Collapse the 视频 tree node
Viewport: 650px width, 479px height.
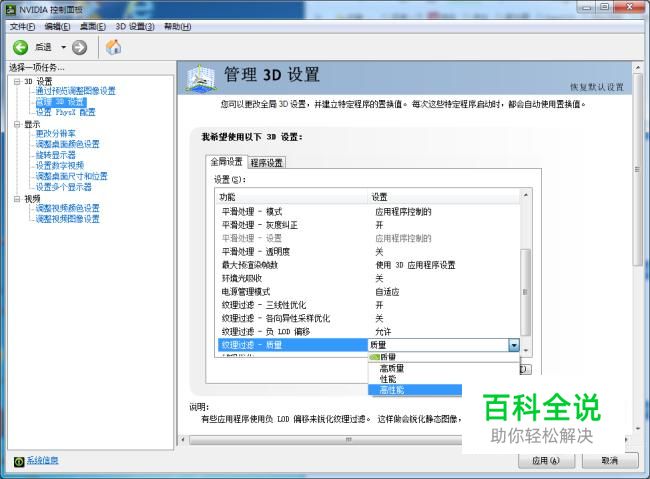point(17,199)
